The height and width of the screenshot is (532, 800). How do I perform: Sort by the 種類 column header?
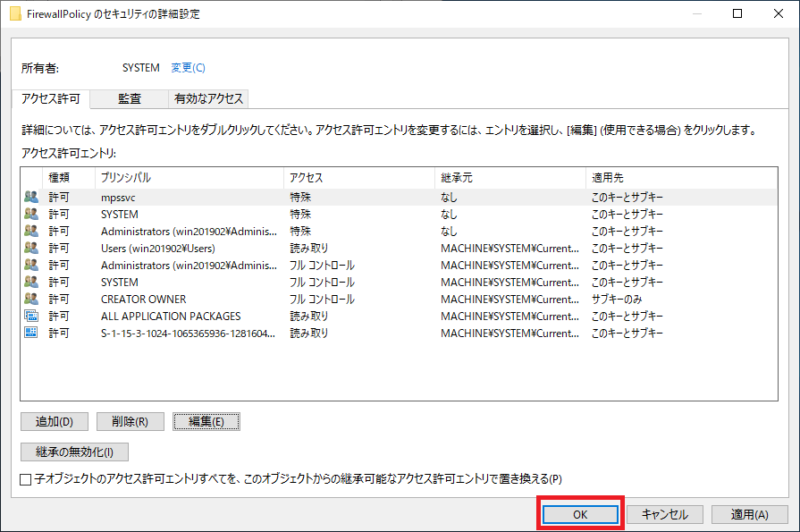tap(69, 178)
